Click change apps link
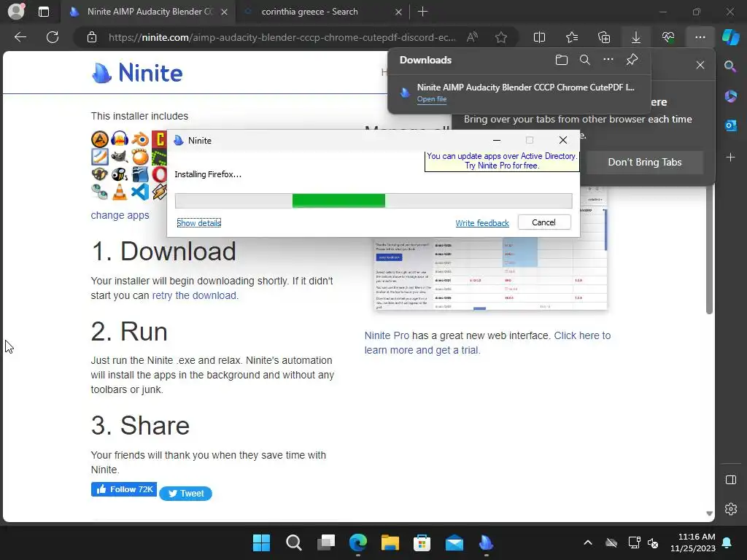 120,215
